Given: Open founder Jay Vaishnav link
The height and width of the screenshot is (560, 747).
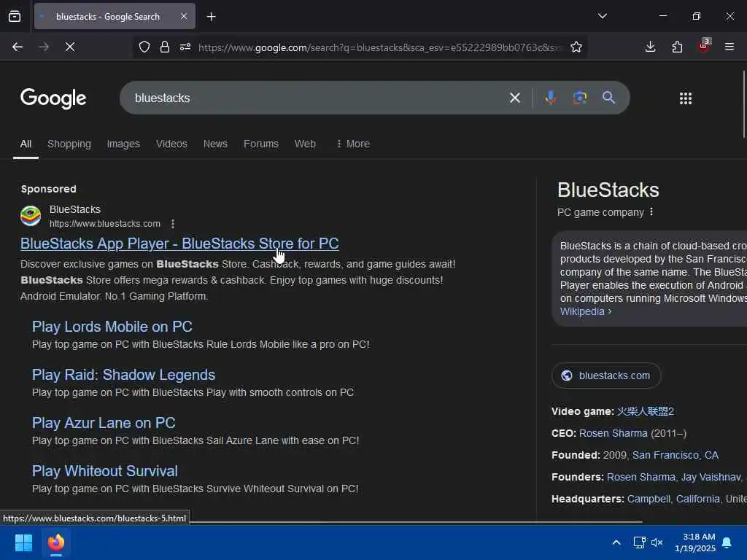Looking at the screenshot, I should (711, 477).
